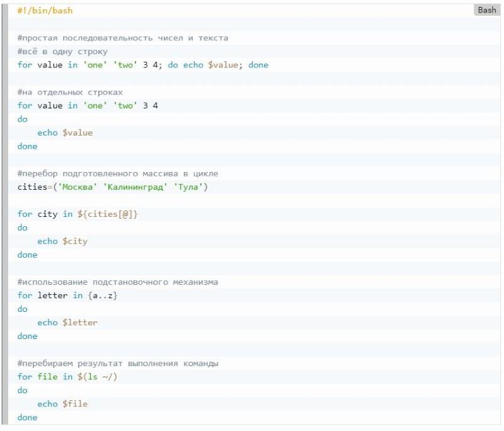Click the 'echo $file' line
The height and width of the screenshot is (431, 504).
point(62,404)
